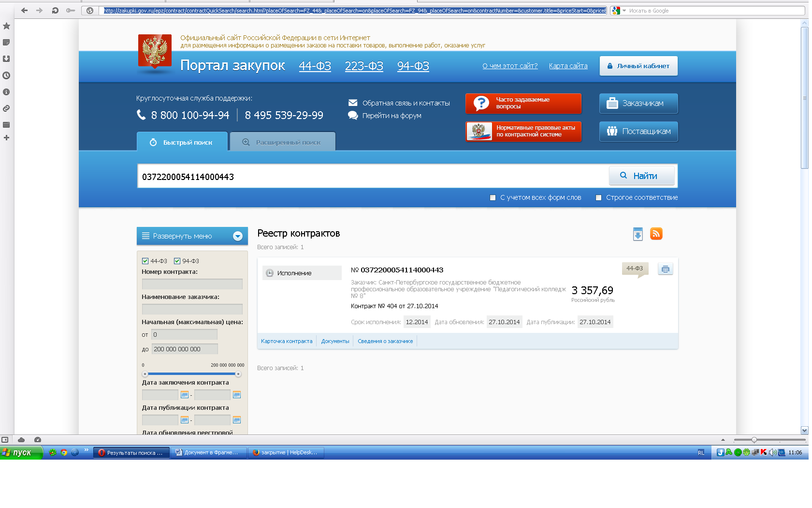
Task: Enable 'С учетом всех форм слов' checkbox
Action: coord(493,197)
